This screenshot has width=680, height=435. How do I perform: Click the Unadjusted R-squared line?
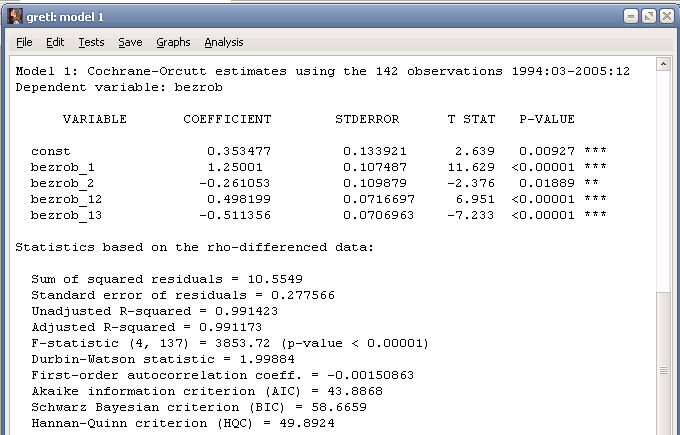coord(154,311)
